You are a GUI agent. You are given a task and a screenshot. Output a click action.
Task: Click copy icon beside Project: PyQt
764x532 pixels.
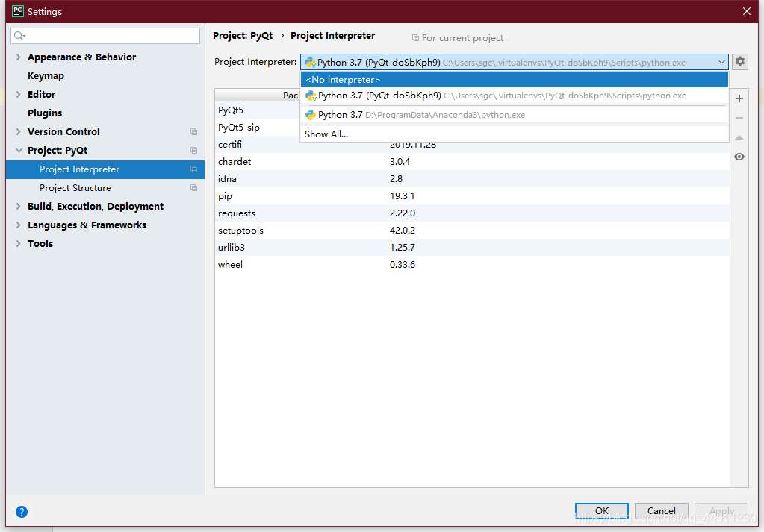193,151
